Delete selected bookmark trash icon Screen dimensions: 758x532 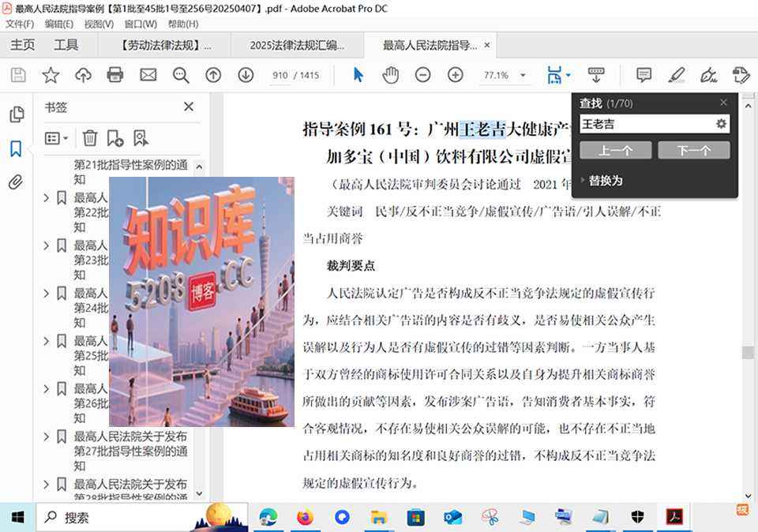coord(89,138)
